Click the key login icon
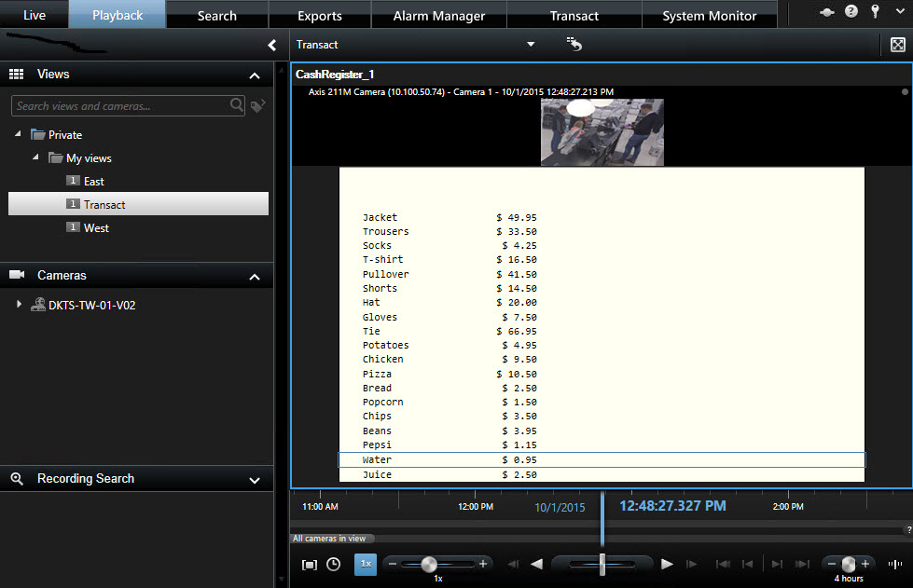The width and height of the screenshot is (913, 588). (874, 12)
